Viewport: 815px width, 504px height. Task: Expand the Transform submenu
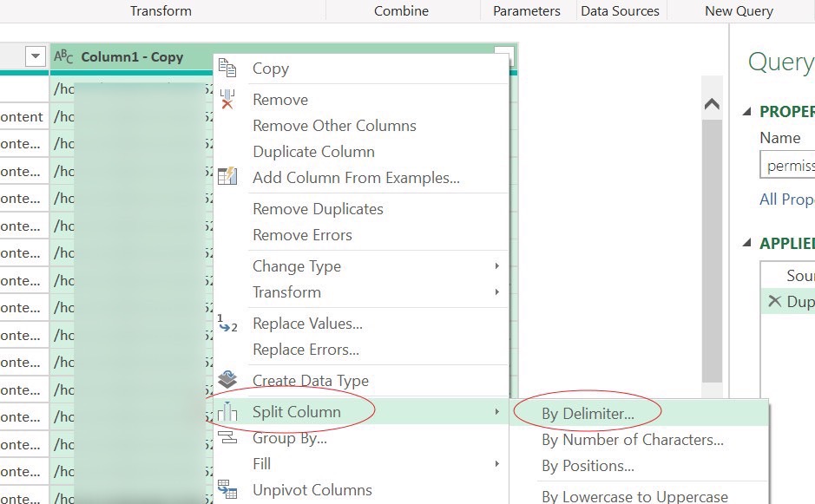click(x=496, y=292)
